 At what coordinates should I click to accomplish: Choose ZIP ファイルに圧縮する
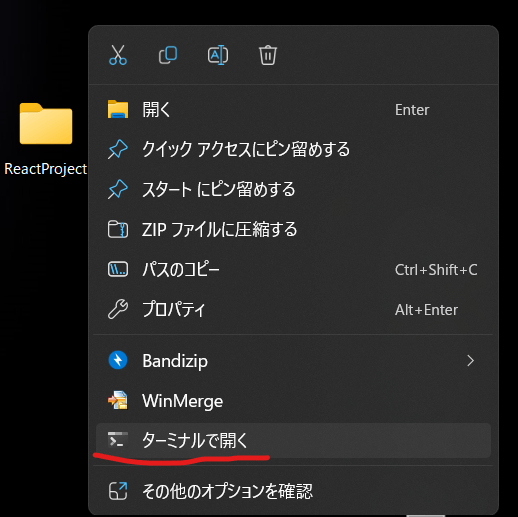pyautogui.click(x=293, y=229)
